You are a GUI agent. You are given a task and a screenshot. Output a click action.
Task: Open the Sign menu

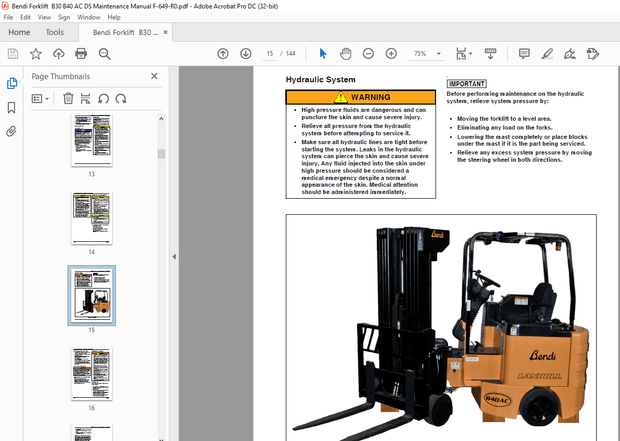(64, 17)
